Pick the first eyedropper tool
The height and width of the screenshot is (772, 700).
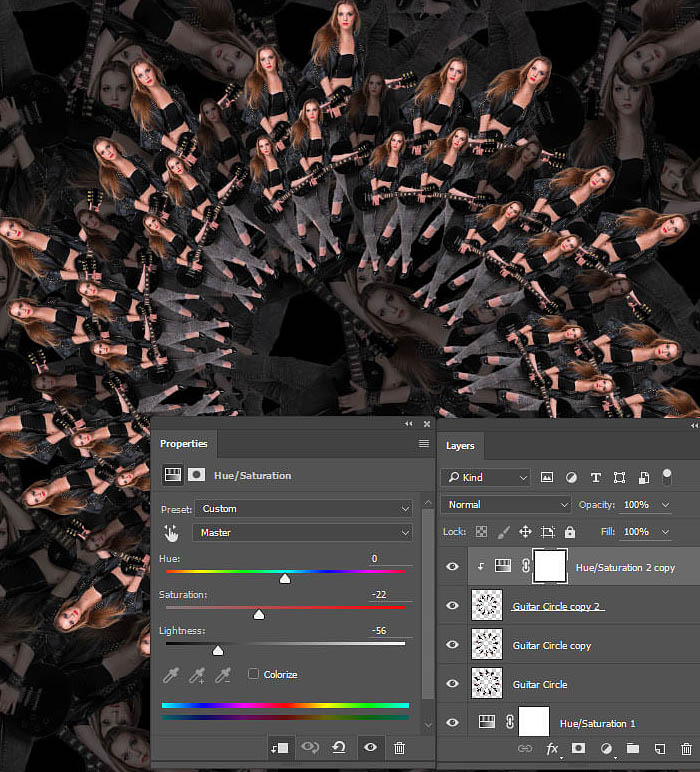click(170, 675)
